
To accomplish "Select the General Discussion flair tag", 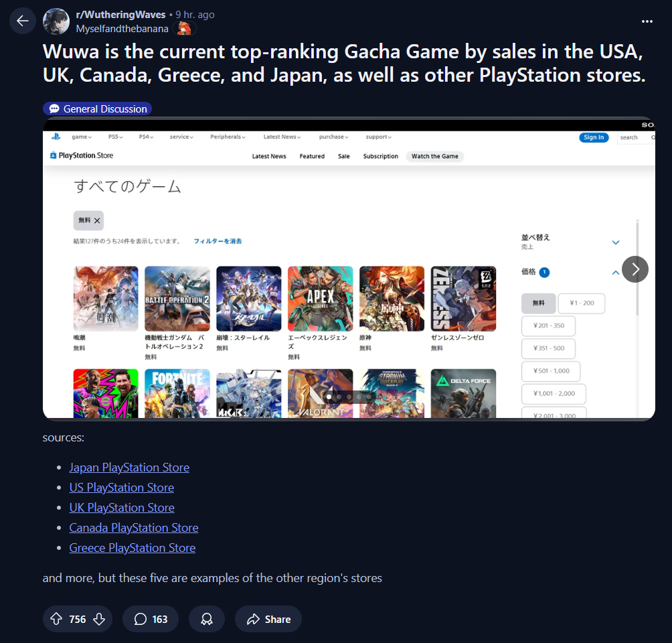I will point(97,109).
